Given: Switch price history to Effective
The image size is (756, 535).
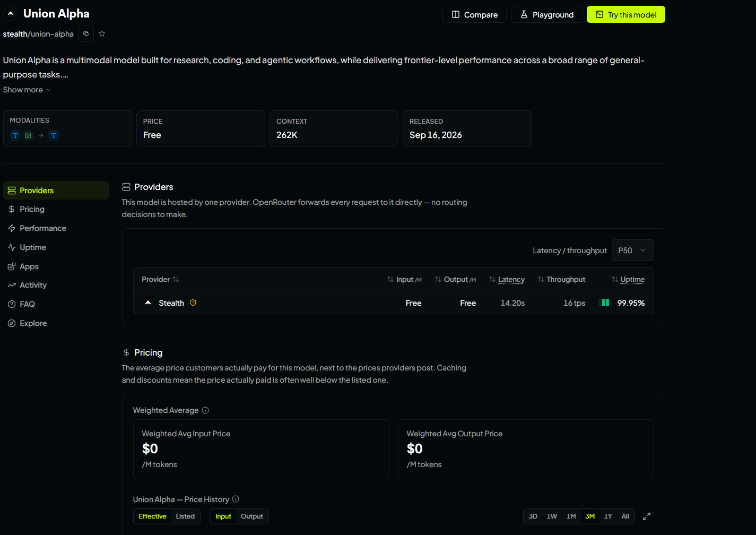Looking at the screenshot, I should (x=152, y=516).
